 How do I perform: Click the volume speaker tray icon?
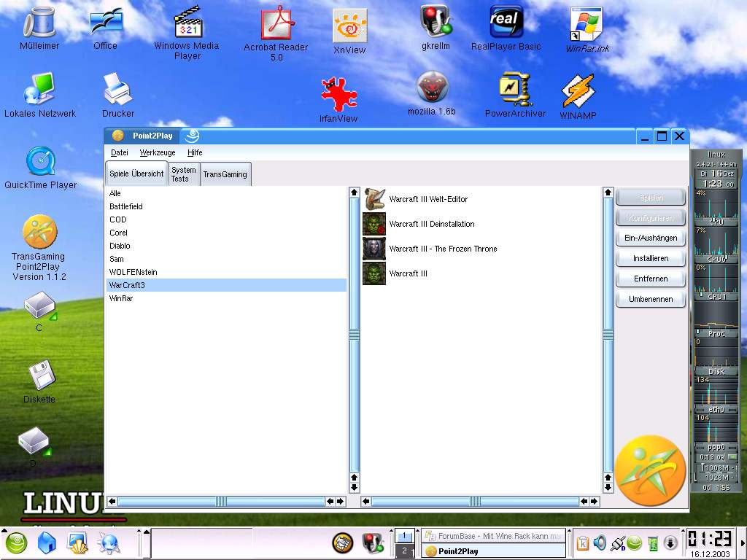point(600,542)
